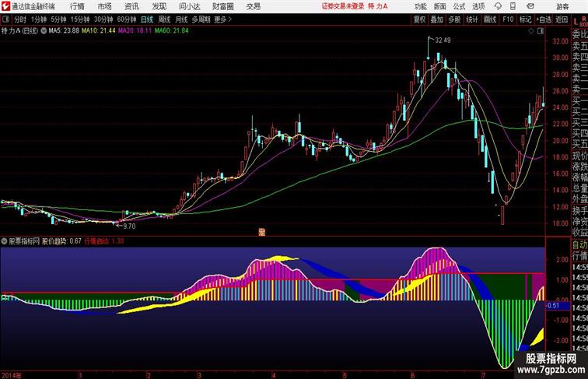This screenshot has width=588, height=379.
Task: Click the 证券交易未登录 login notice
Action: tap(343, 6)
